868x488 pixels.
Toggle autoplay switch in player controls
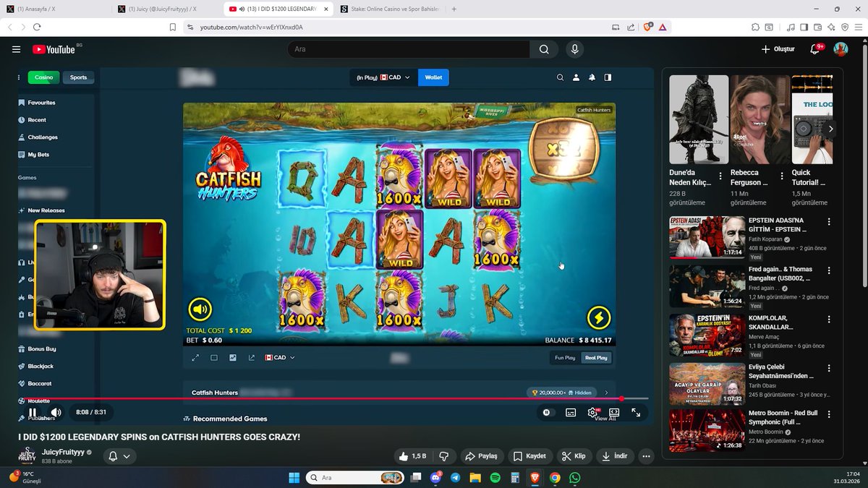pyautogui.click(x=548, y=413)
